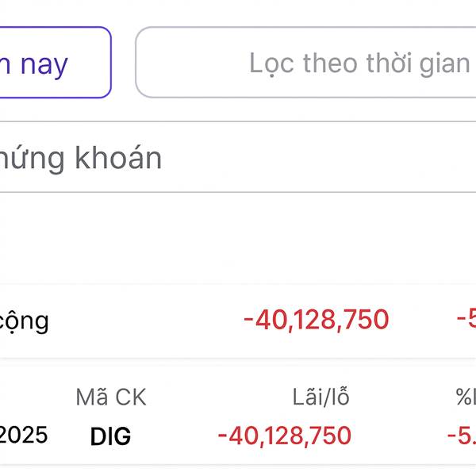Image resolution: width=476 pixels, height=476 pixels.
Task: Sort by the "Lãi/lỗ" column header
Action: click(321, 397)
